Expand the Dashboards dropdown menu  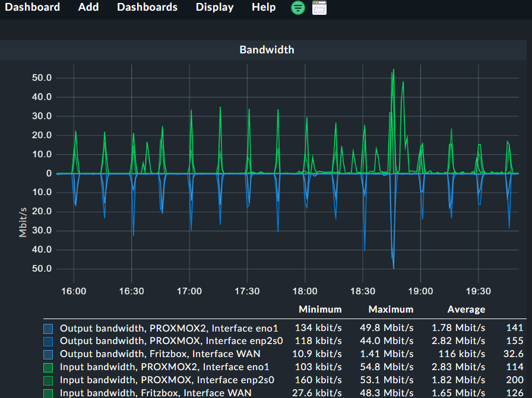tap(147, 7)
